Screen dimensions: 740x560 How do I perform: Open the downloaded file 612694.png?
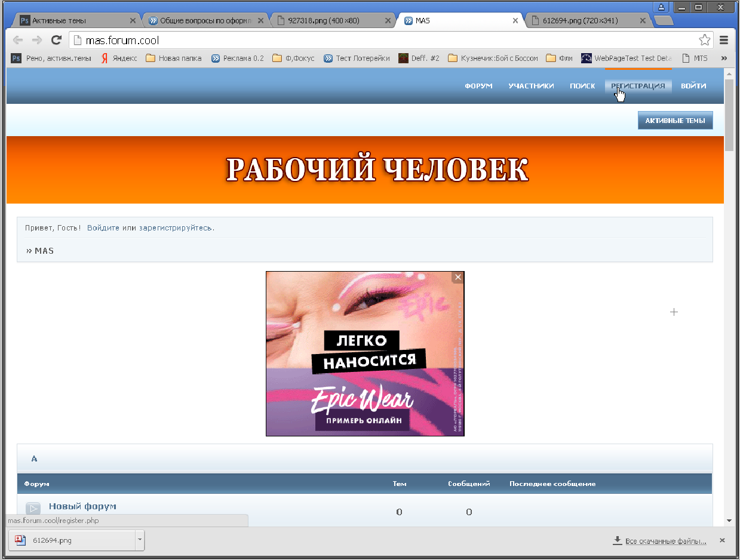[x=72, y=540]
